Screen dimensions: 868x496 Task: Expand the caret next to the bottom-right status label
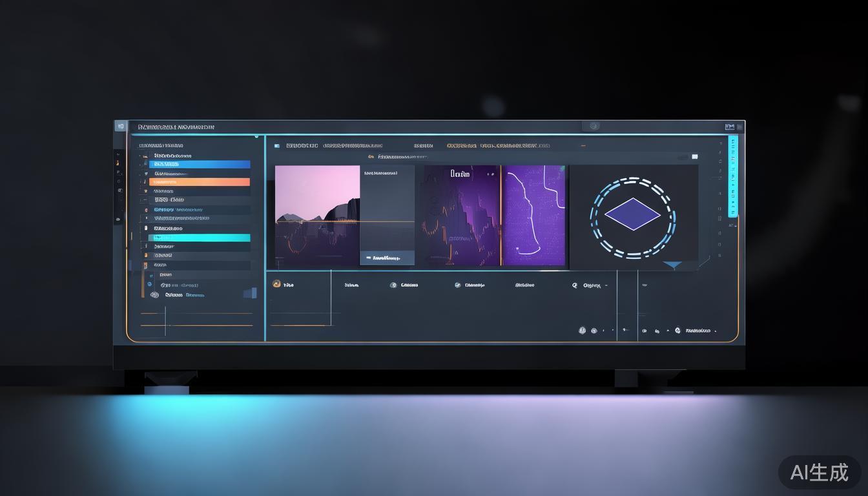pos(716,331)
